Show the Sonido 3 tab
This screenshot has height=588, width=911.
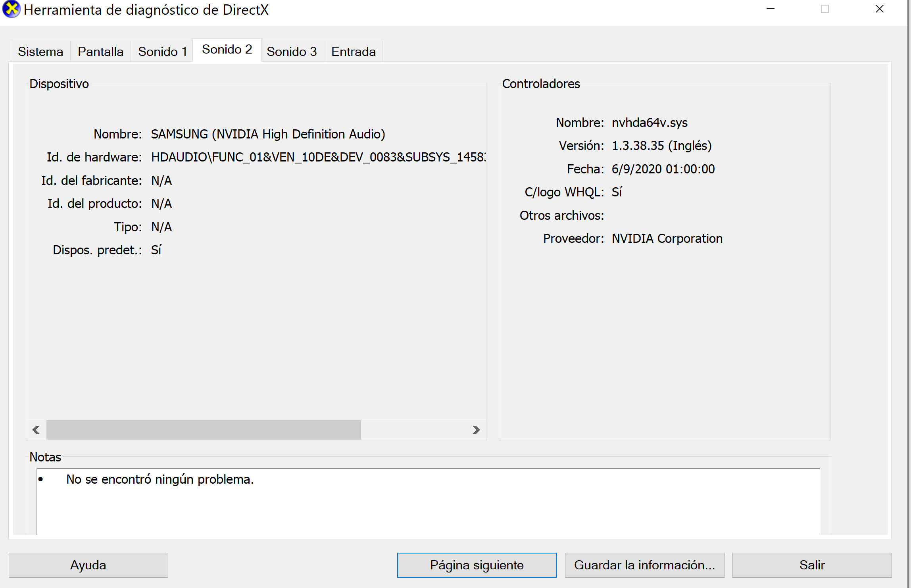(x=292, y=52)
